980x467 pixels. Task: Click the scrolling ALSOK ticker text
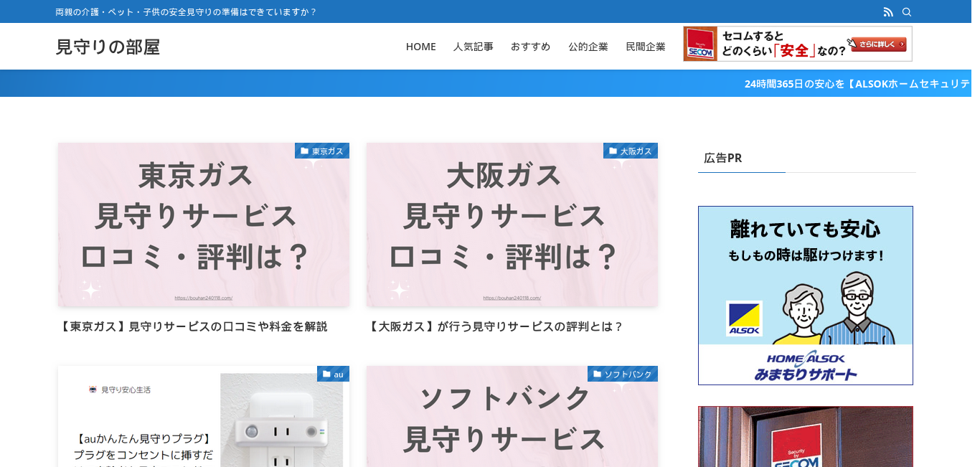click(857, 83)
